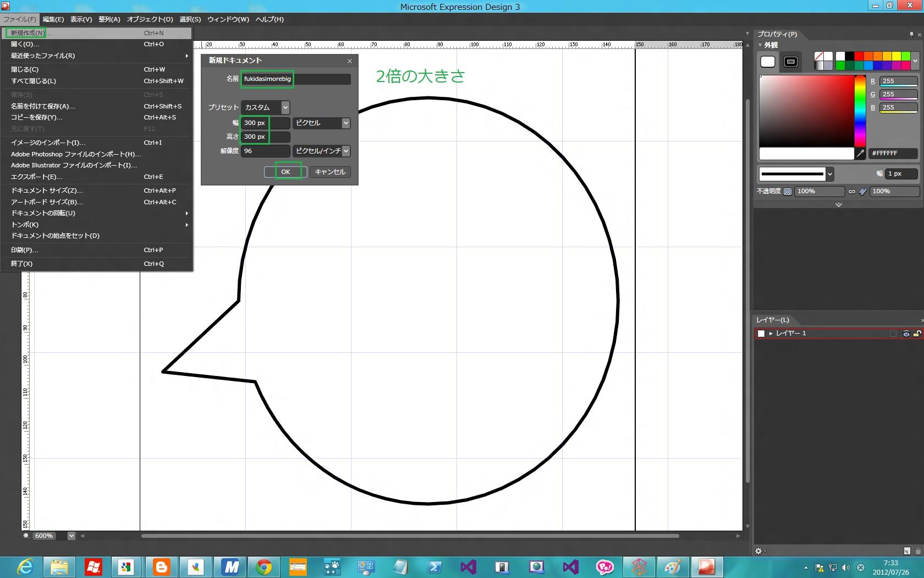Screen dimensions: 924x578
Task: Click the delete layer trash icon
Action: (918, 551)
